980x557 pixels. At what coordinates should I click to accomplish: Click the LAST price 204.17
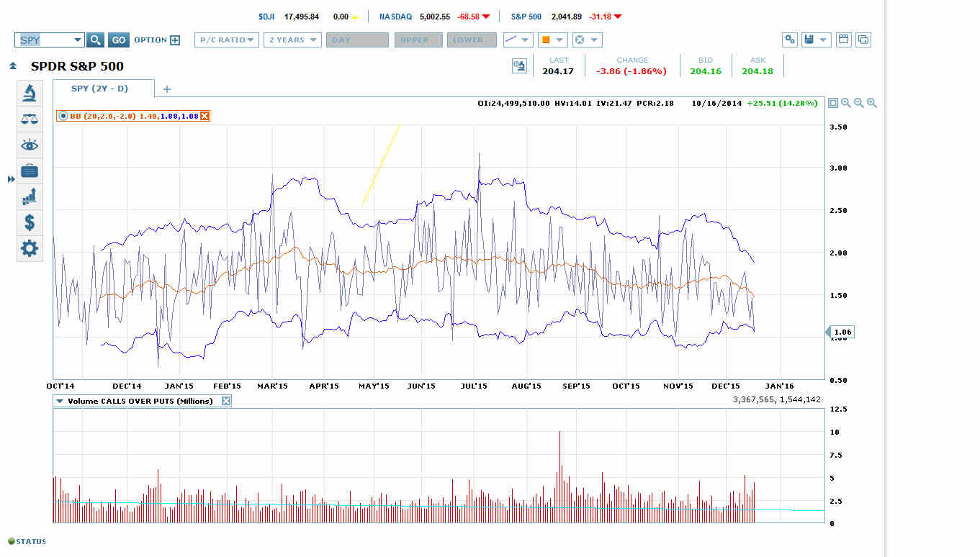click(x=558, y=71)
